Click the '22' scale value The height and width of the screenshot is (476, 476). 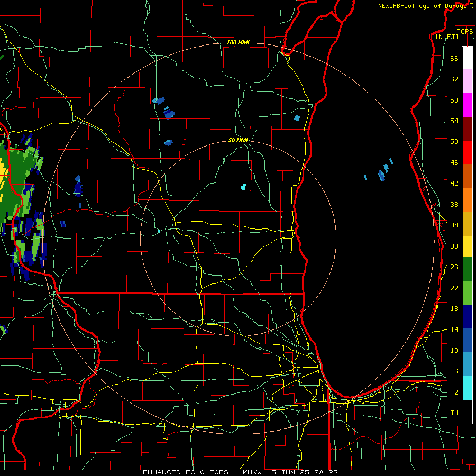[454, 288]
